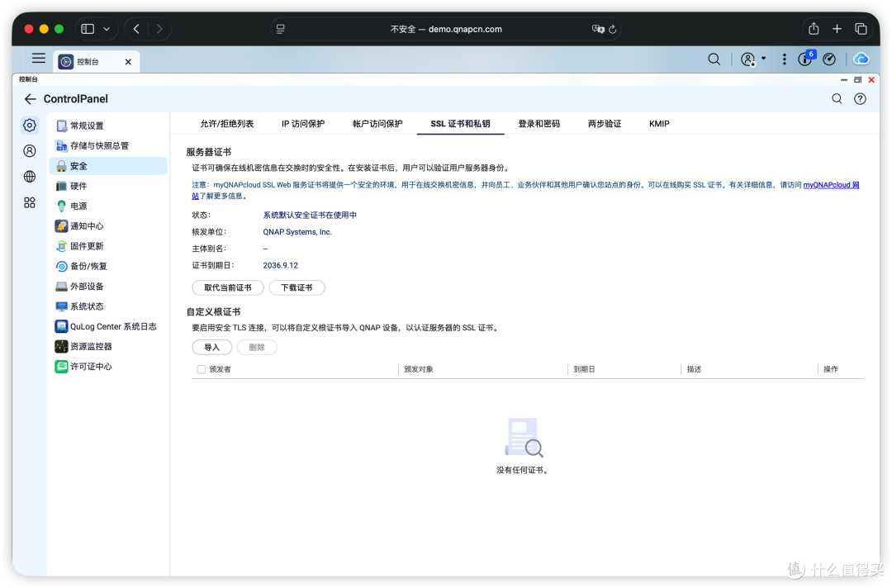The image size is (892, 588).
Task: Click certificate expiry value 2036.9.12
Action: tap(281, 266)
